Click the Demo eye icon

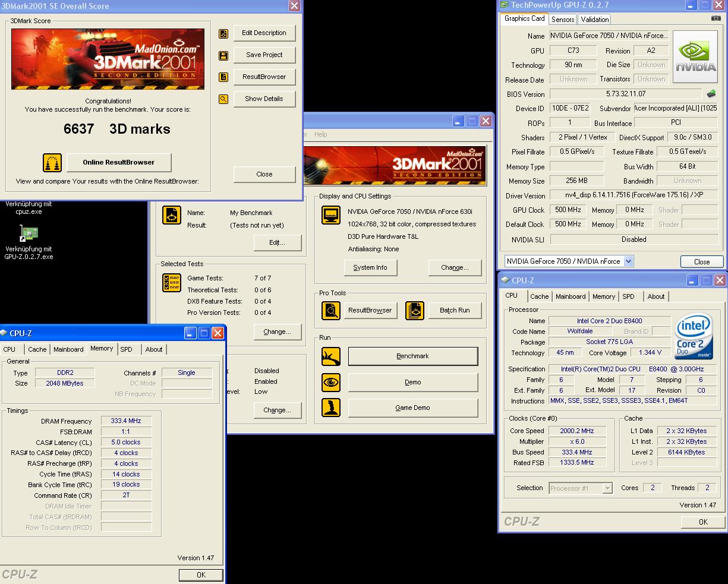tap(331, 382)
